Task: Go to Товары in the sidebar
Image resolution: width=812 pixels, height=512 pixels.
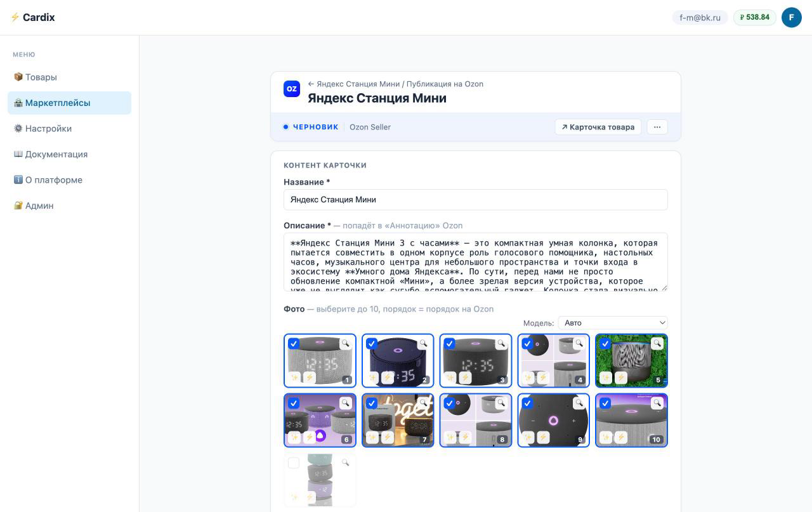Action: [70, 77]
